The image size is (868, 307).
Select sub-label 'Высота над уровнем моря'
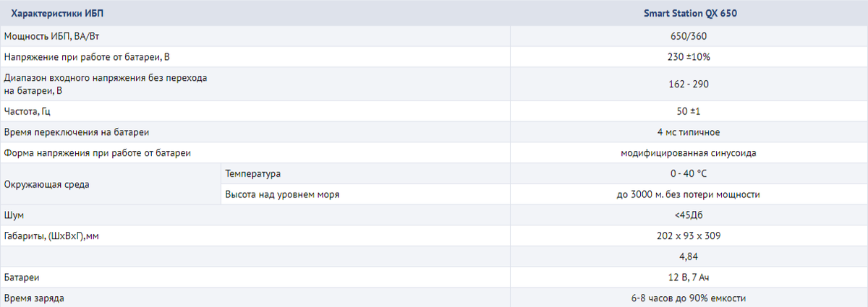[282, 194]
